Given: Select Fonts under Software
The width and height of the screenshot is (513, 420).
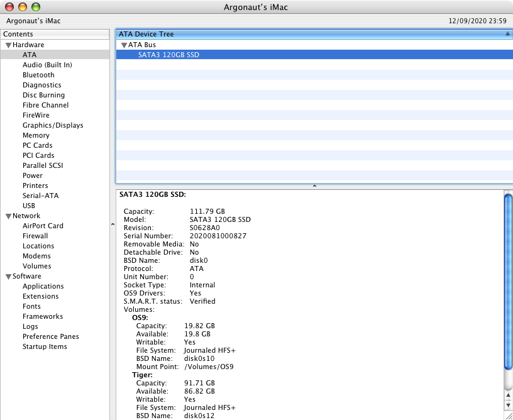Looking at the screenshot, I should (x=31, y=306).
